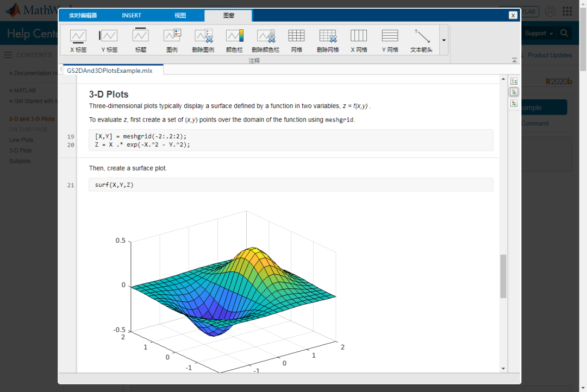Screen dimensions: 587x392
Task: Click the 3-D Plots heading text
Action: pos(109,94)
